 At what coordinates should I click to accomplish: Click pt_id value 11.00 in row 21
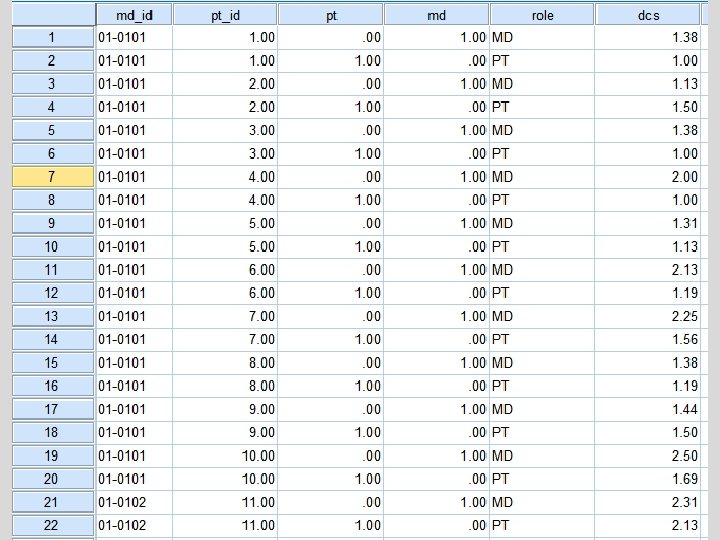point(225,502)
